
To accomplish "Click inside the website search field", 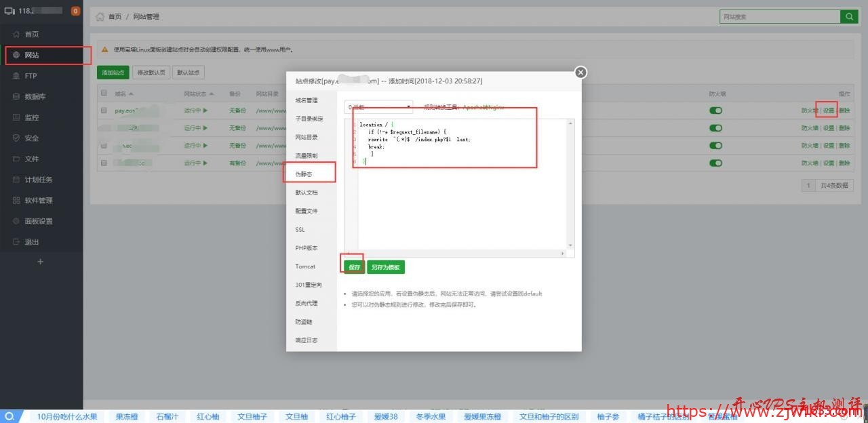I will coord(780,17).
